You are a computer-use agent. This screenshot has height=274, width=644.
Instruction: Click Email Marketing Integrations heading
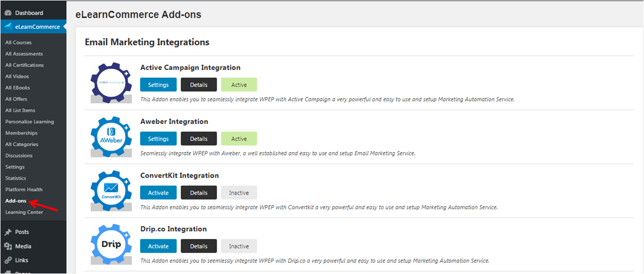pos(147,42)
